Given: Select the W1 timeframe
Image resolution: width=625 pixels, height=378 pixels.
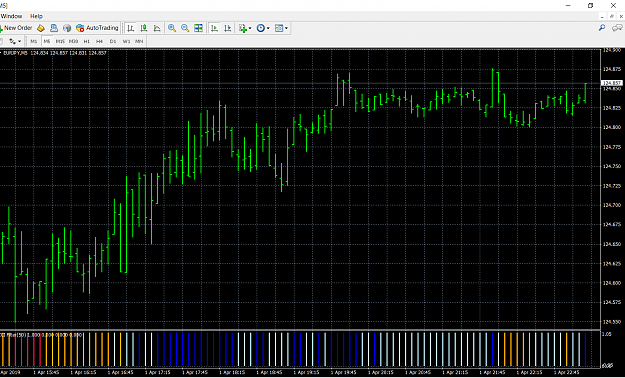Looking at the screenshot, I should [x=126, y=41].
